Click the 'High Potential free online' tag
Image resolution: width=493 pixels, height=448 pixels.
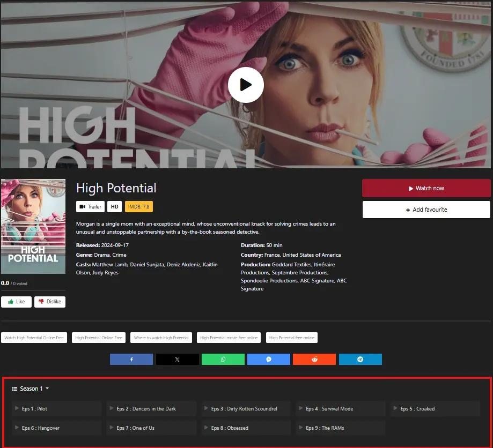coord(292,338)
